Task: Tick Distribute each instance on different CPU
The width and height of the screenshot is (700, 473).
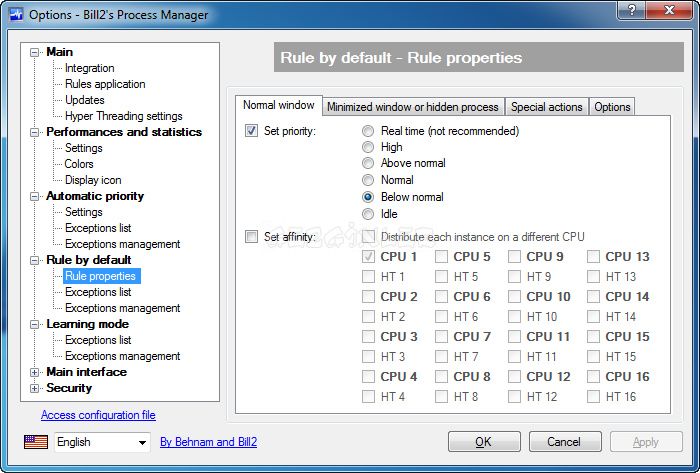Action: [x=368, y=236]
